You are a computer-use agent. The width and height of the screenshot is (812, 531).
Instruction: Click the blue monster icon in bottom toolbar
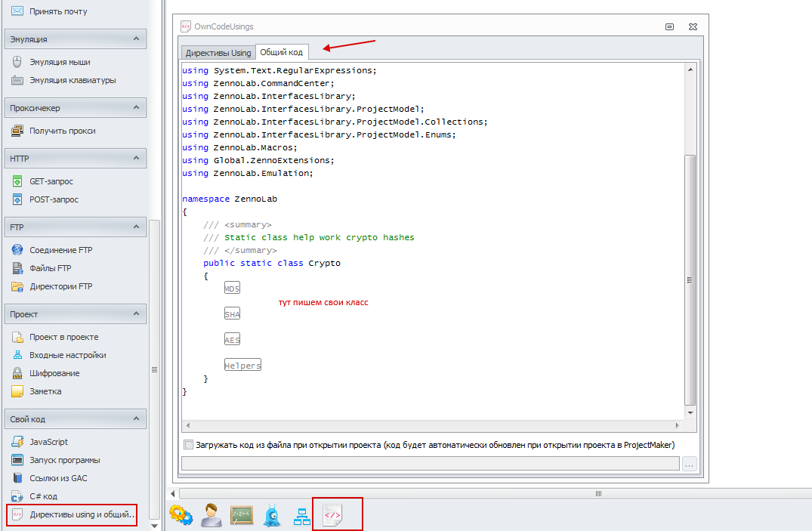pyautogui.click(x=272, y=515)
